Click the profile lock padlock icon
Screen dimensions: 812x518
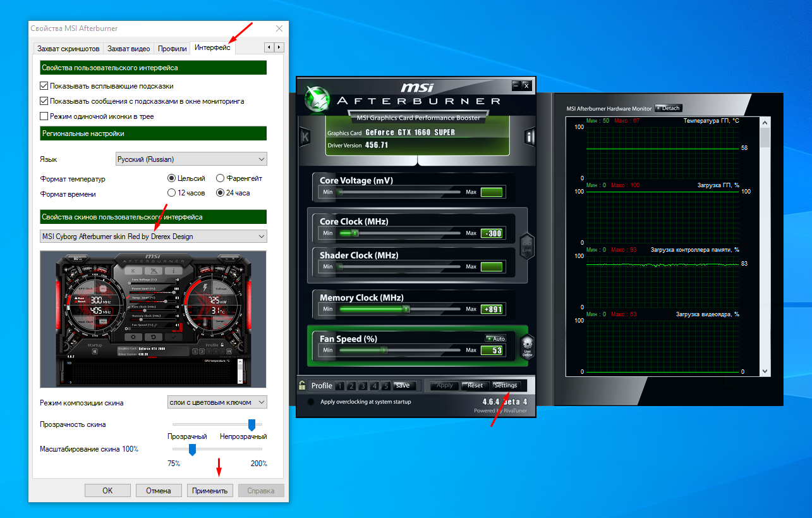(303, 385)
